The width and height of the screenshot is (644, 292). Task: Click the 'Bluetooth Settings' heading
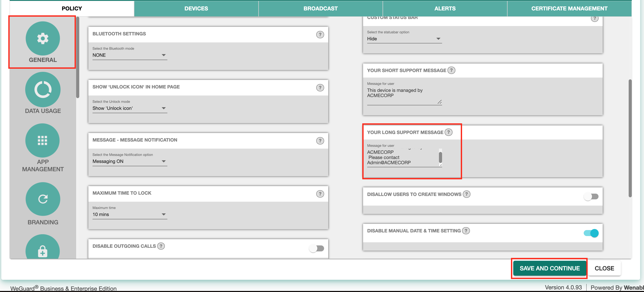[x=119, y=34]
